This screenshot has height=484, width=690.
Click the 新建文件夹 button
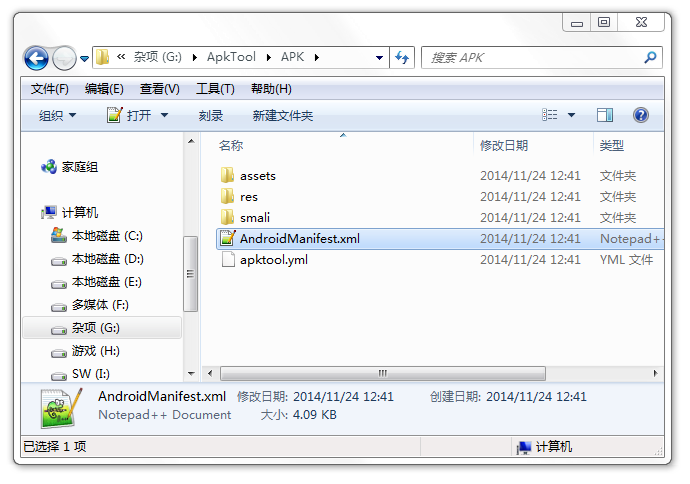(283, 116)
